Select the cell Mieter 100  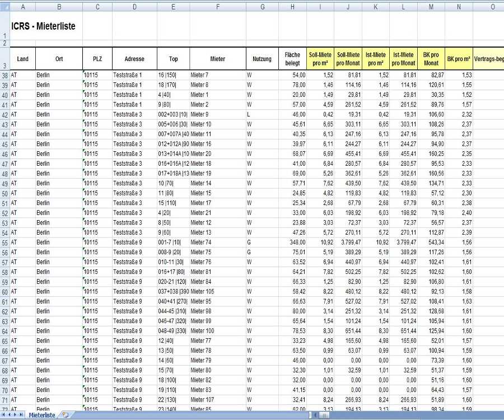coord(218,331)
